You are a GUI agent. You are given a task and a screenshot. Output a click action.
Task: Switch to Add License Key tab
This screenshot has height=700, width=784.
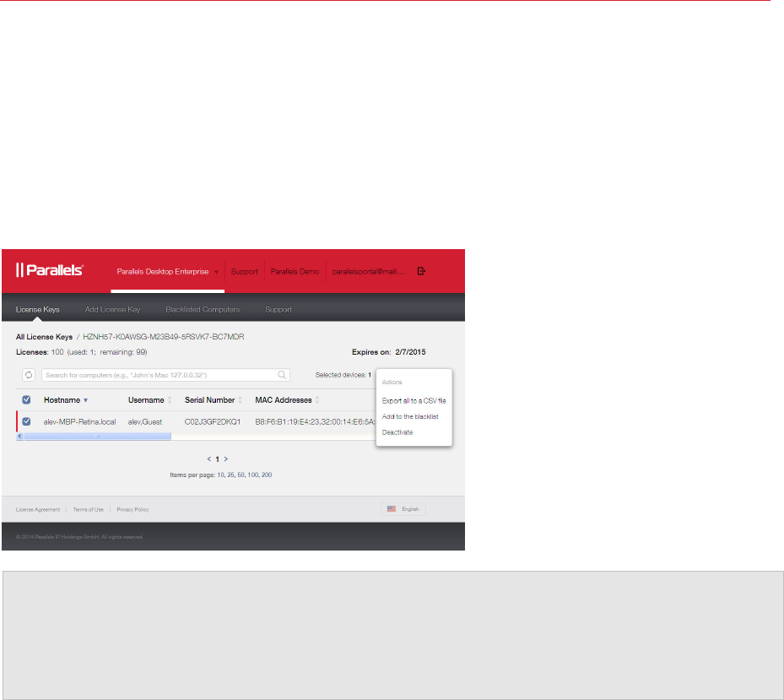(x=112, y=309)
